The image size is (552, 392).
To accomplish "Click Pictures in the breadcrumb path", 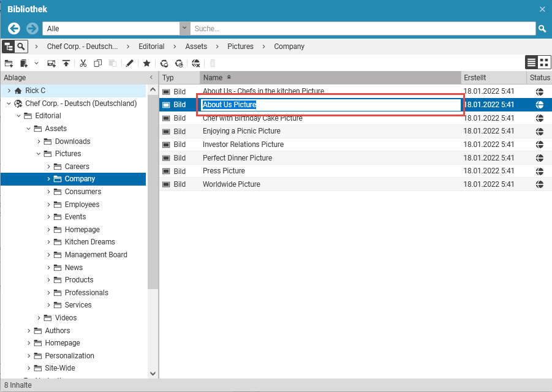I will tap(240, 47).
